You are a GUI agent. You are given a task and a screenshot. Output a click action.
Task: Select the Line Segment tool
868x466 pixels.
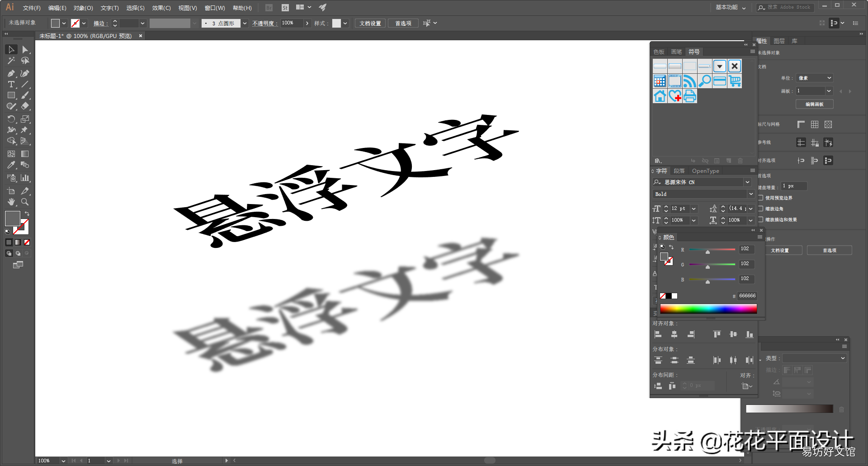coord(25,84)
